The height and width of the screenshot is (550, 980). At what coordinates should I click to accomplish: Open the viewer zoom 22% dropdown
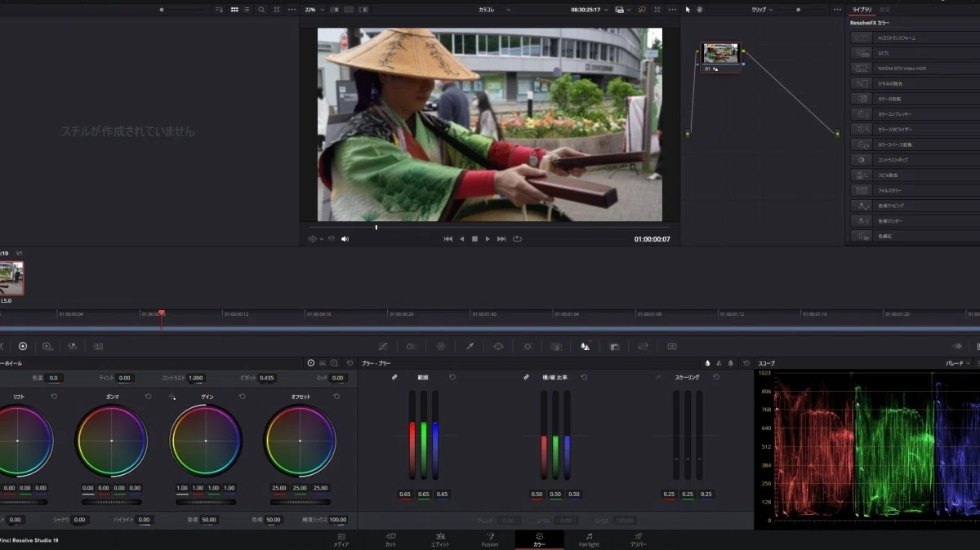pos(314,10)
